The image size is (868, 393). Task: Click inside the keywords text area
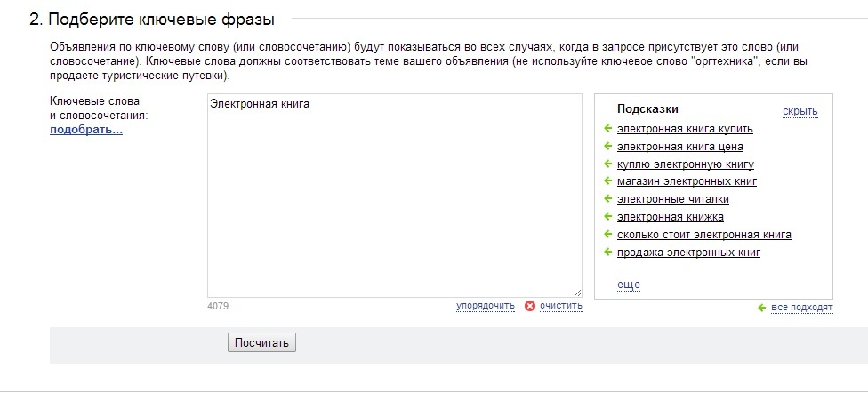[395, 196]
